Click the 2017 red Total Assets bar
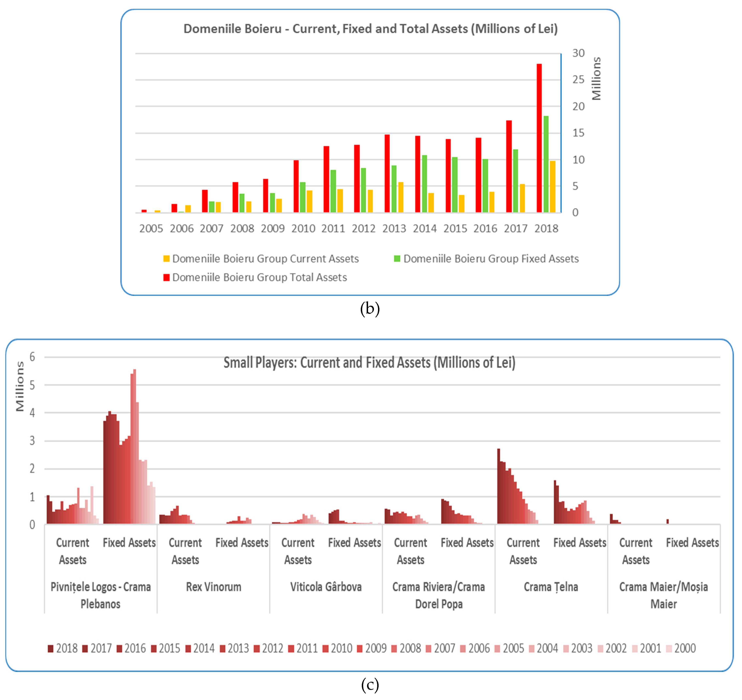 [x=509, y=166]
